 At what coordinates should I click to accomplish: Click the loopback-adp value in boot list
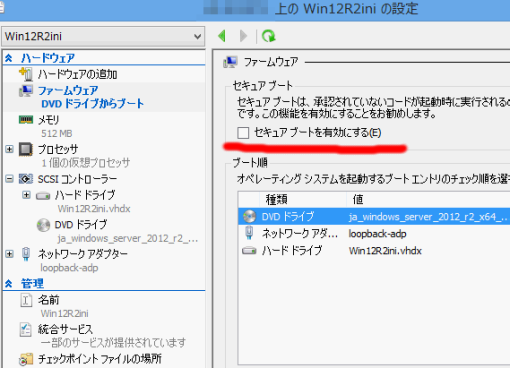point(377,234)
